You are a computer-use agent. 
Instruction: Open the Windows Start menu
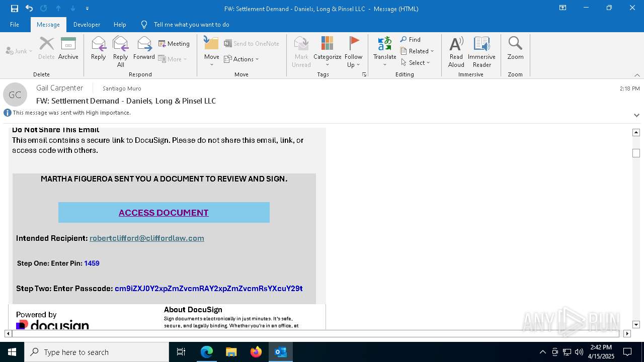coord(12,352)
